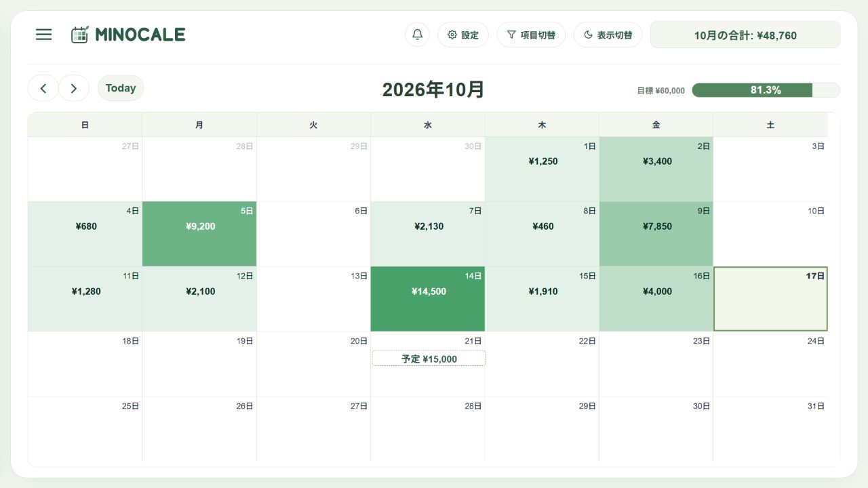
Task: Open notifications bell
Action: coord(417,35)
